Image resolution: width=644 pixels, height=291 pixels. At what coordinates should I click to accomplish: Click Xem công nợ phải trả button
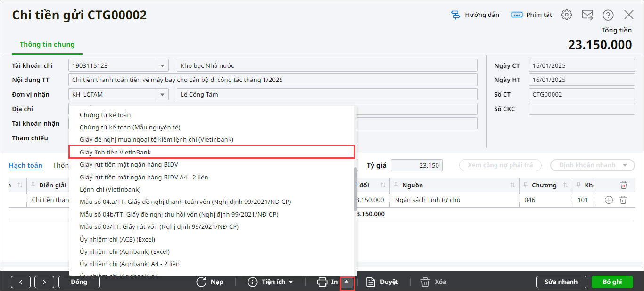point(502,165)
